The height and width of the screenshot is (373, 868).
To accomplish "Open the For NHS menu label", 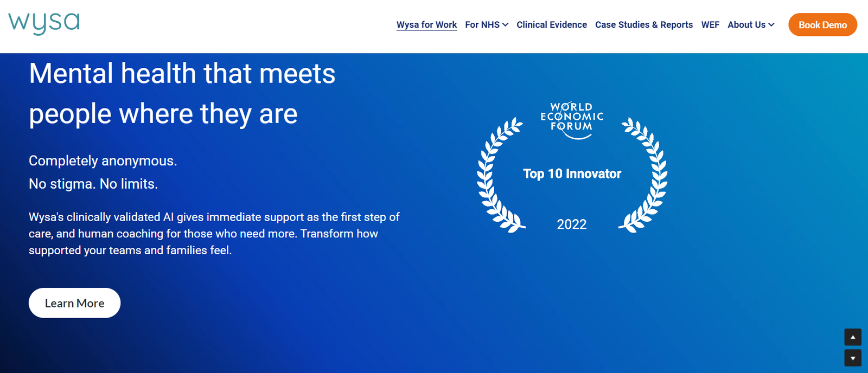I will click(x=482, y=25).
